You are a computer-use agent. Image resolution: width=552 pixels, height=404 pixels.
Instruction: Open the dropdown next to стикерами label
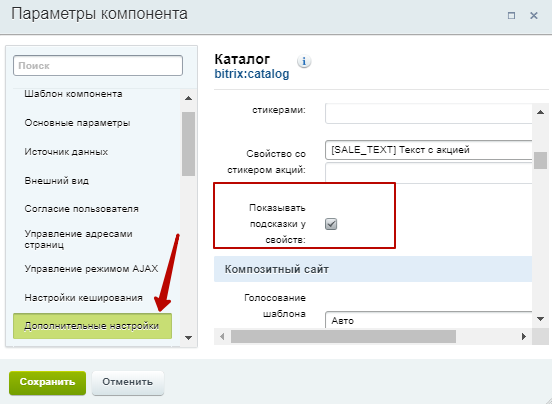pos(428,113)
